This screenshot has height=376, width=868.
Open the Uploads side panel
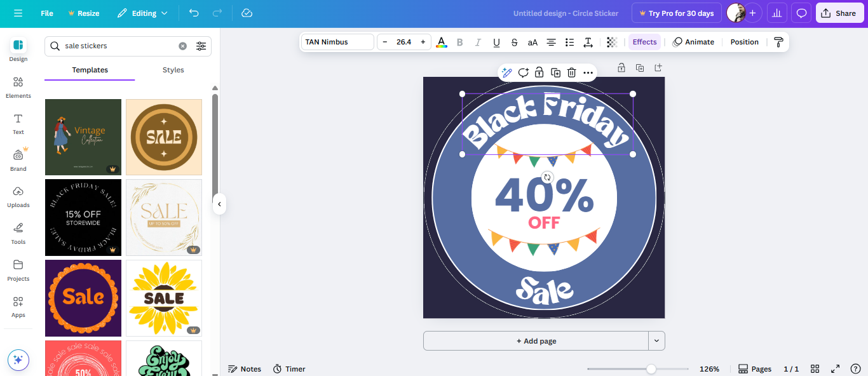click(18, 197)
